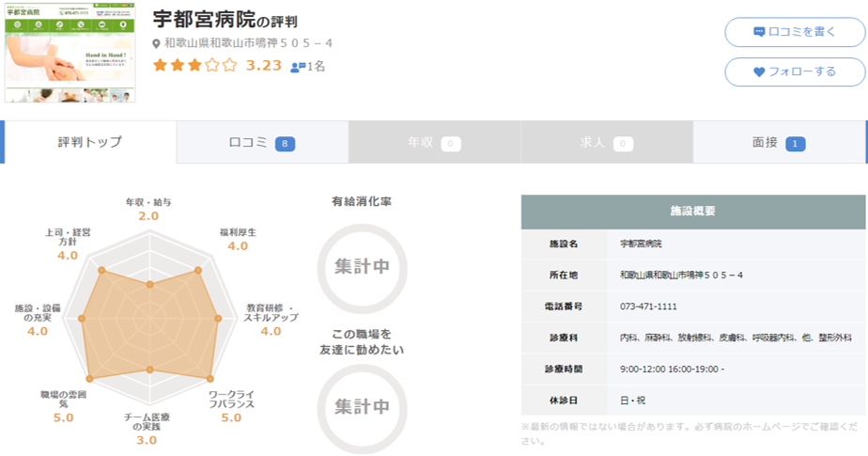Viewport: 868px width, 456px height.
Task: Click the reviewer count icon next to 1名
Action: [x=298, y=67]
